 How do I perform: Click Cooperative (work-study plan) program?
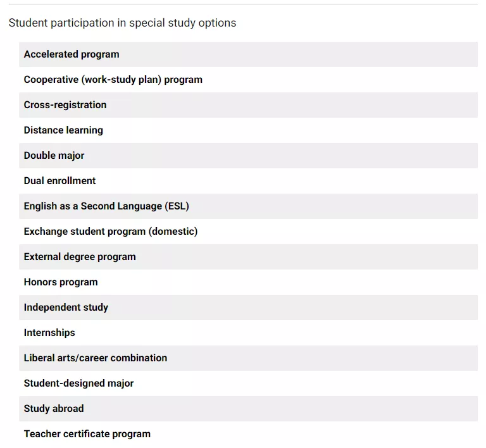113,80
